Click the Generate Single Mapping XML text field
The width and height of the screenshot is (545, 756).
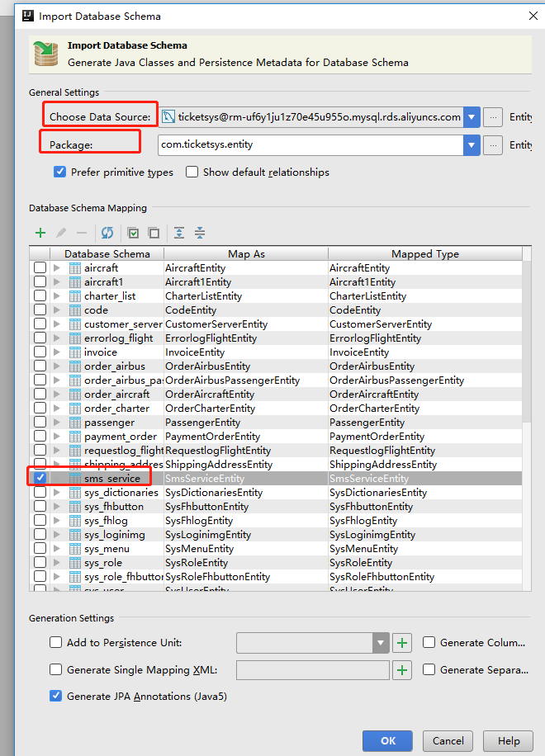[312, 670]
